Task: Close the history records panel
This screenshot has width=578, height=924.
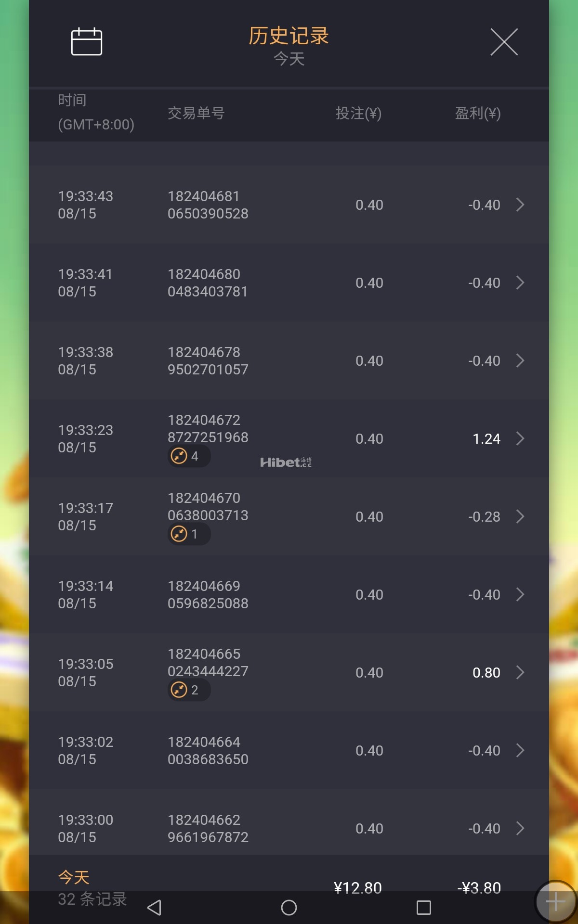Action: pyautogui.click(x=504, y=42)
